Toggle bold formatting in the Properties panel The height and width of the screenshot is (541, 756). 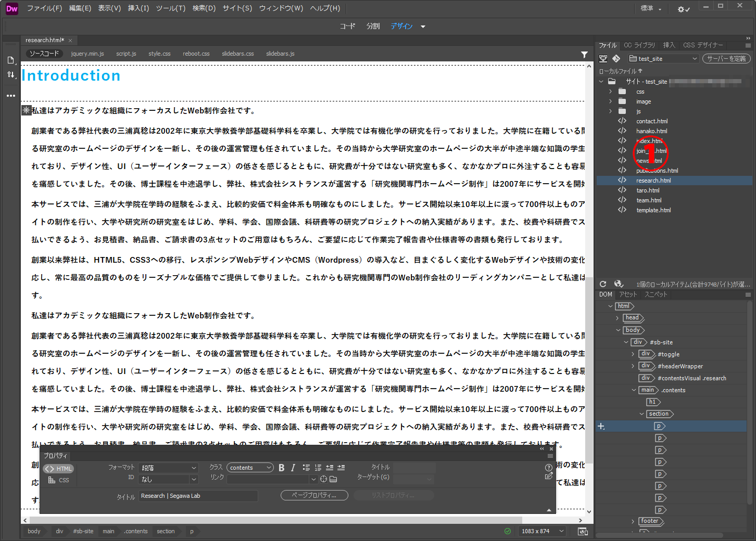(282, 468)
